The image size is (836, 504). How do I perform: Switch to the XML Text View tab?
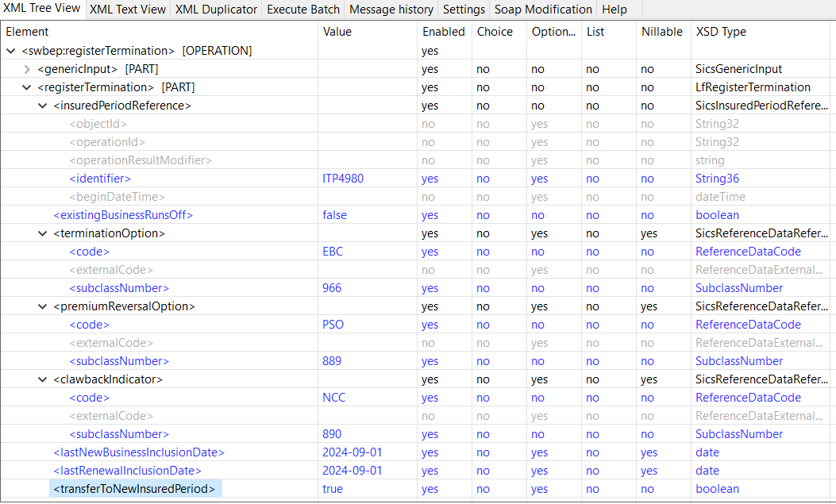(128, 10)
